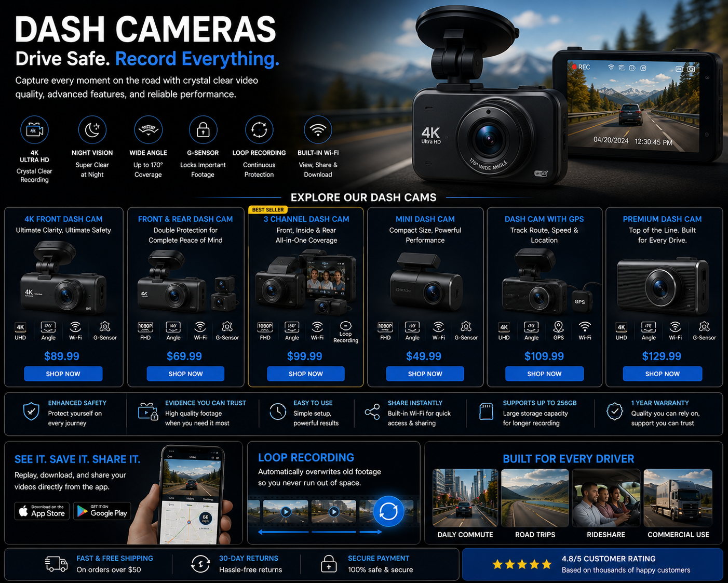
Task: Shop now for the 3 Channel Dash Cam
Action: 306,374
